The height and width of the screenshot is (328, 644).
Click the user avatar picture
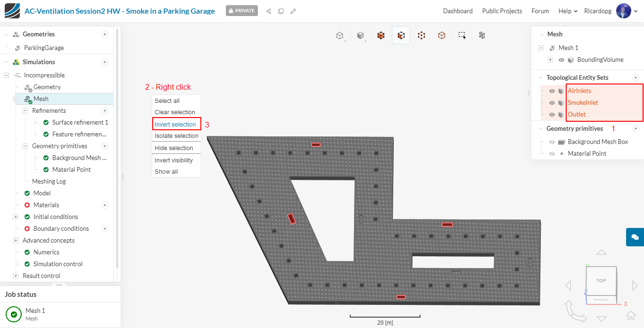[x=624, y=11]
